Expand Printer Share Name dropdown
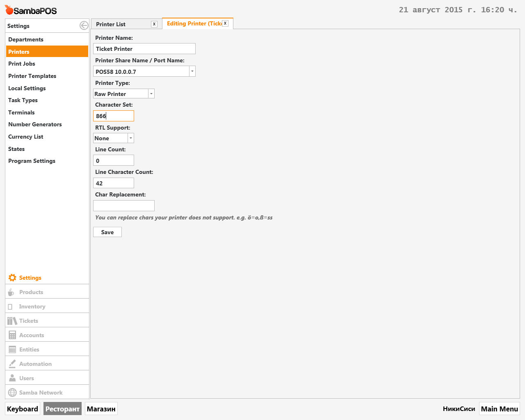Viewport: 525px width, 420px height. click(192, 71)
